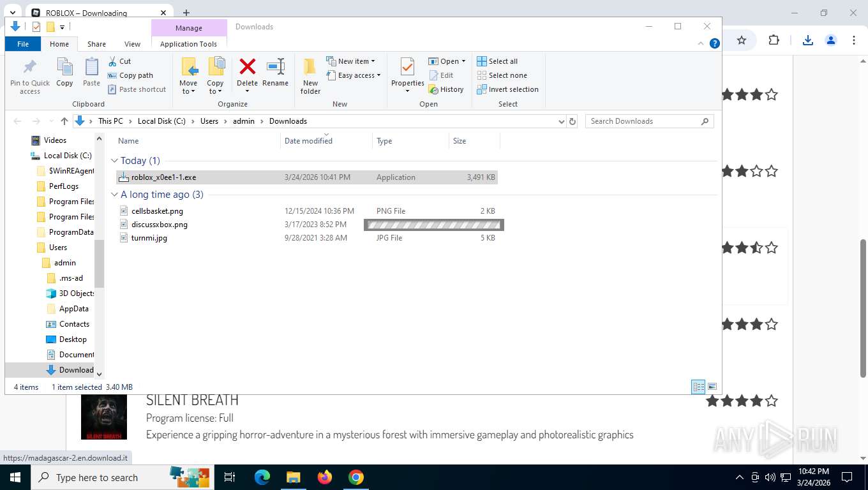
Task: Collapse the Today group
Action: click(x=114, y=161)
